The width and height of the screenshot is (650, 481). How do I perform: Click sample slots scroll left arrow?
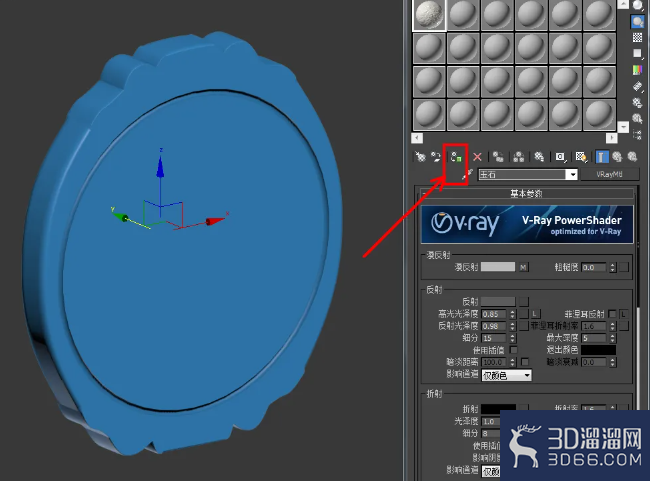pyautogui.click(x=417, y=138)
